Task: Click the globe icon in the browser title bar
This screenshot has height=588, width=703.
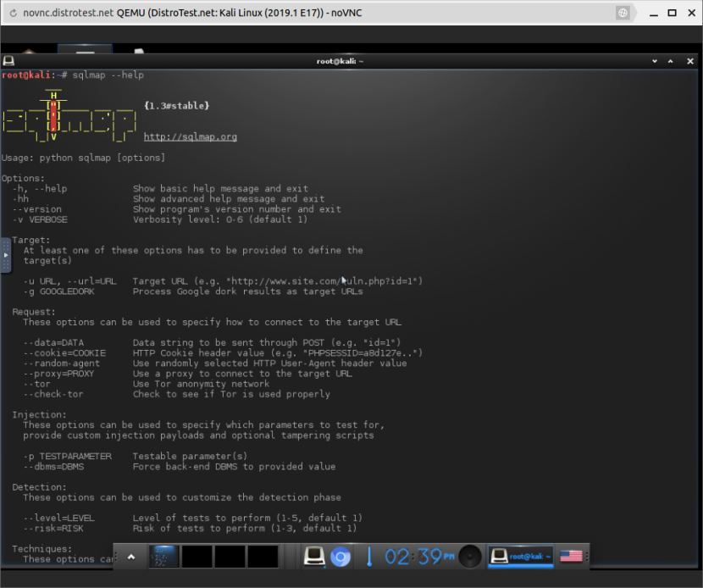Action: 623,13
